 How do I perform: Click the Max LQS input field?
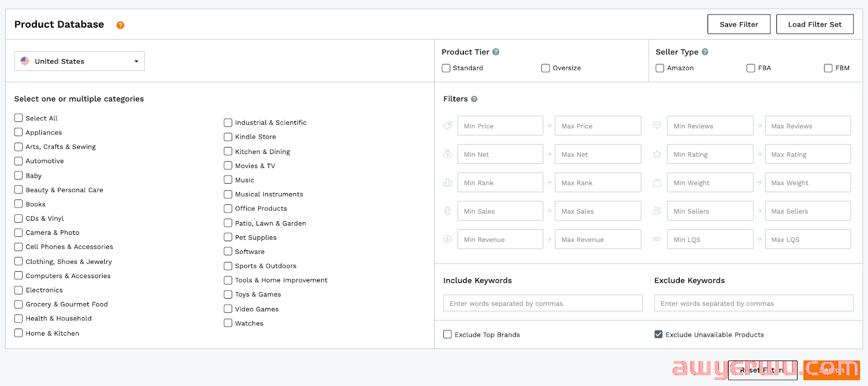pyautogui.click(x=808, y=239)
